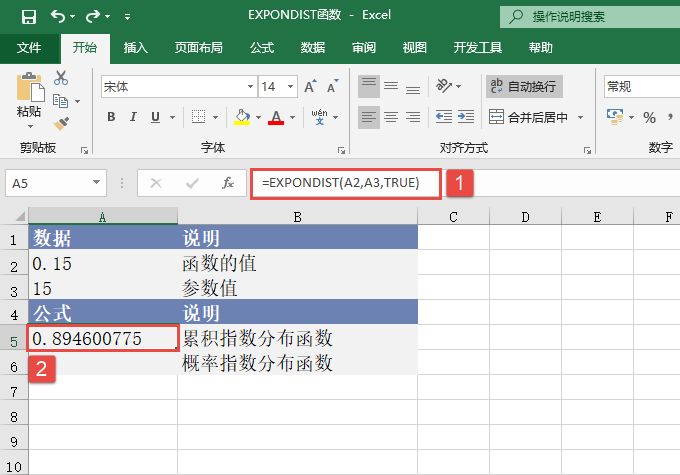
Task: Switch to the 审阅 ribbon tab
Action: (x=364, y=47)
